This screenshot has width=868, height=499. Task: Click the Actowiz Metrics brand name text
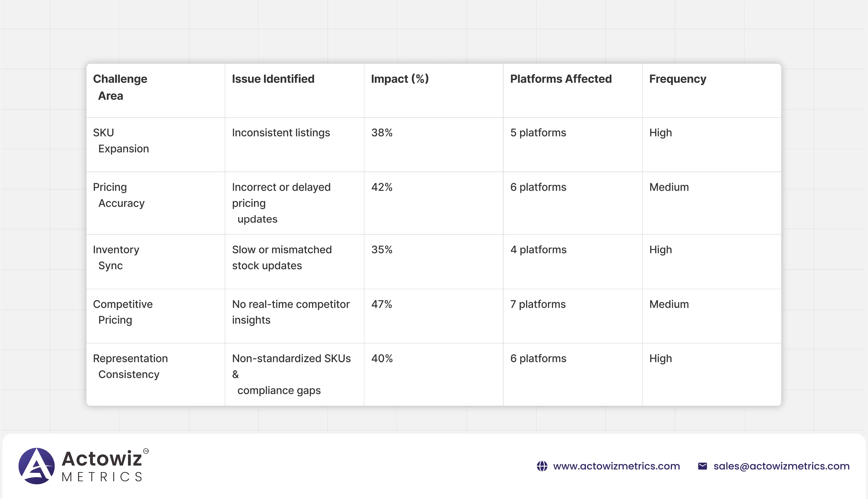tap(102, 466)
